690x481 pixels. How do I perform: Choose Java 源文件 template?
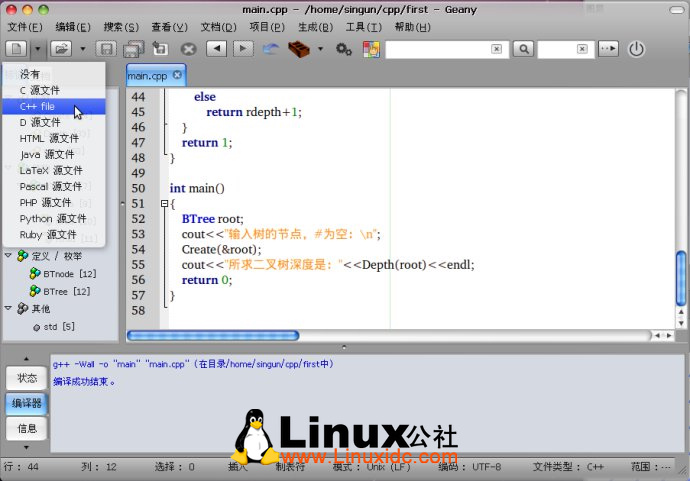(x=54, y=154)
